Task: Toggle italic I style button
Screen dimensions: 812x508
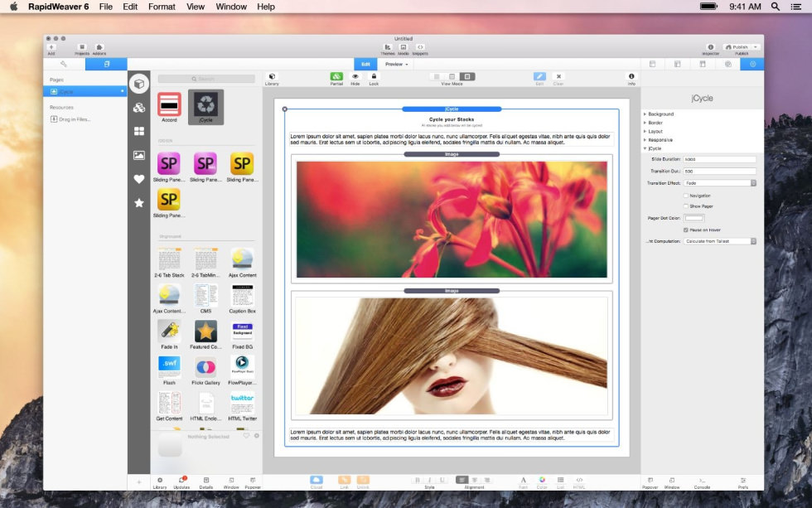Action: [429, 480]
